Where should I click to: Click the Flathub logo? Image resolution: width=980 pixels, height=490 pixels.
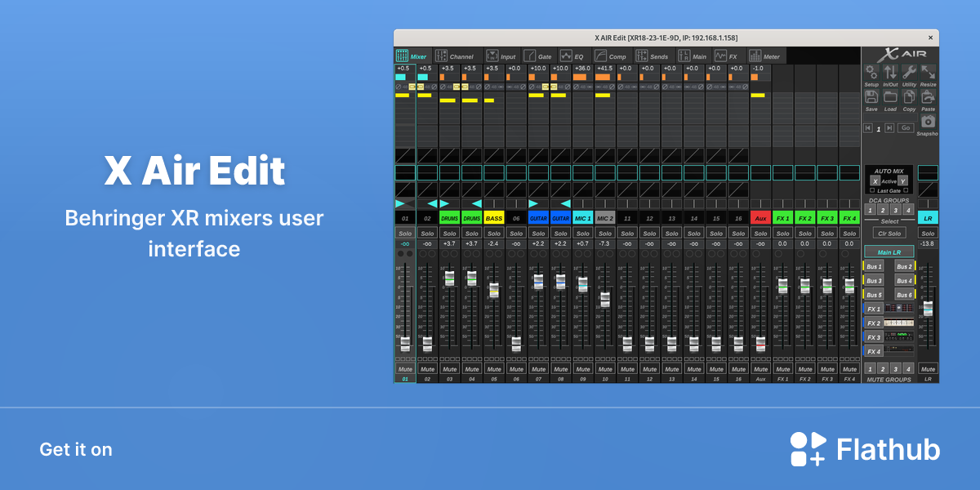[x=865, y=449]
